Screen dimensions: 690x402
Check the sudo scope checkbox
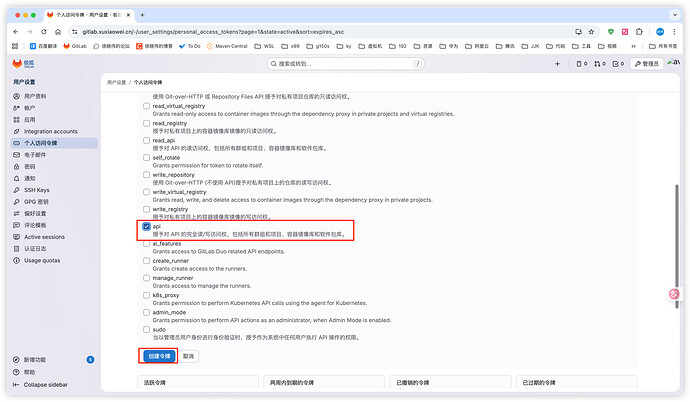coord(146,330)
